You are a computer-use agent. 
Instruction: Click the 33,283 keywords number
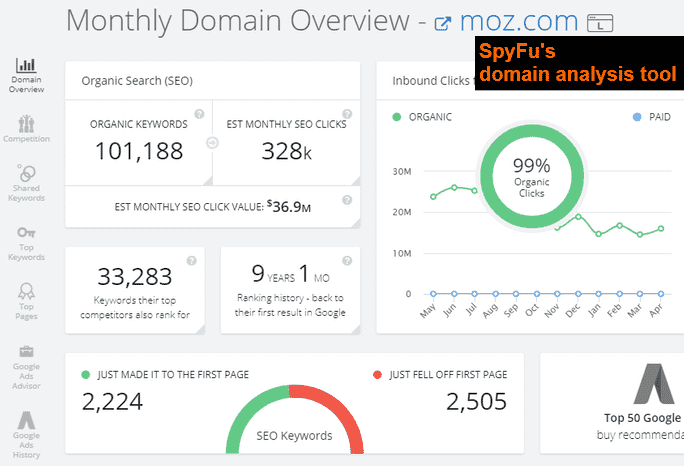point(134,276)
